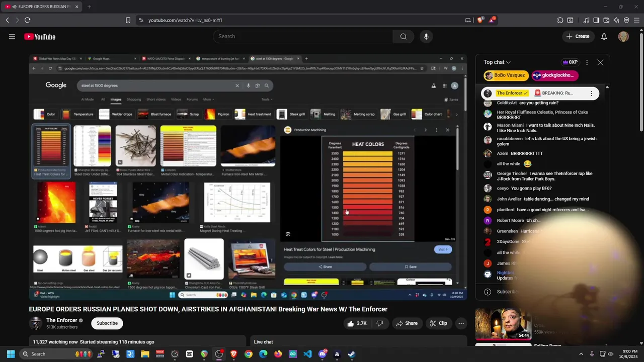Open Google Chrome from the taskbar
Image resolution: width=644 pixels, height=362 pixels.
[x=249, y=354]
